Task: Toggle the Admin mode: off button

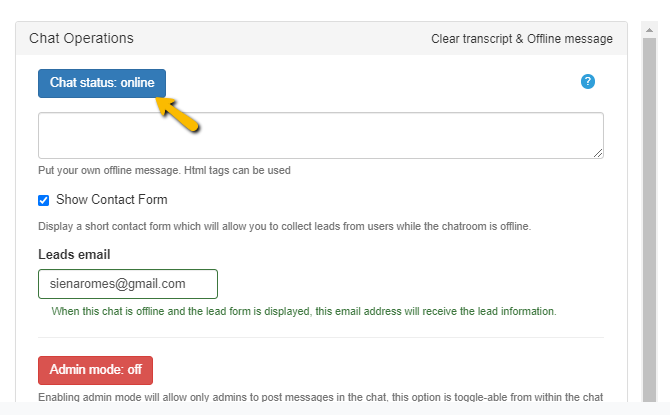Action: tap(95, 370)
